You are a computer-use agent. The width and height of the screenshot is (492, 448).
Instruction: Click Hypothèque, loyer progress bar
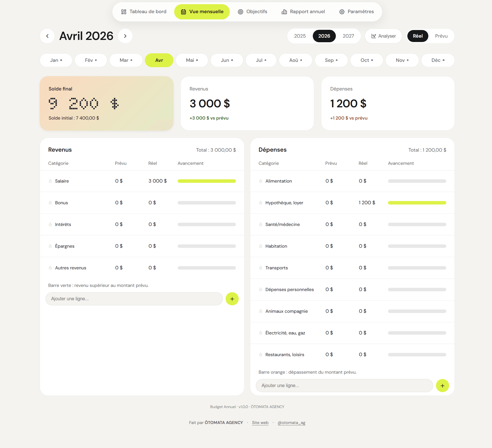tap(417, 203)
